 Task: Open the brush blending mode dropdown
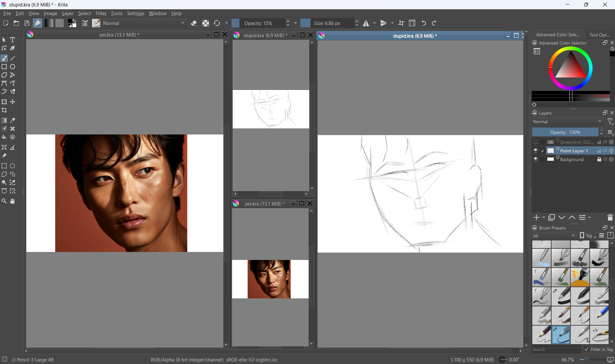click(x=144, y=23)
